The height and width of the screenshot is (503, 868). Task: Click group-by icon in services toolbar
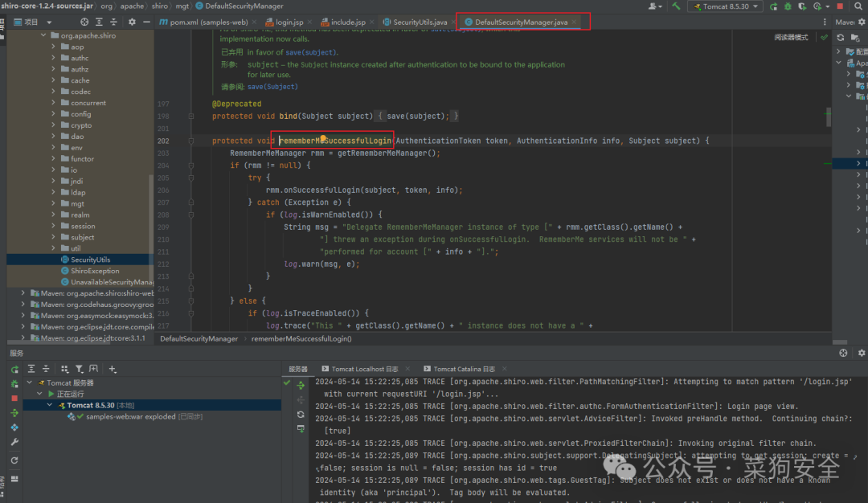click(65, 369)
